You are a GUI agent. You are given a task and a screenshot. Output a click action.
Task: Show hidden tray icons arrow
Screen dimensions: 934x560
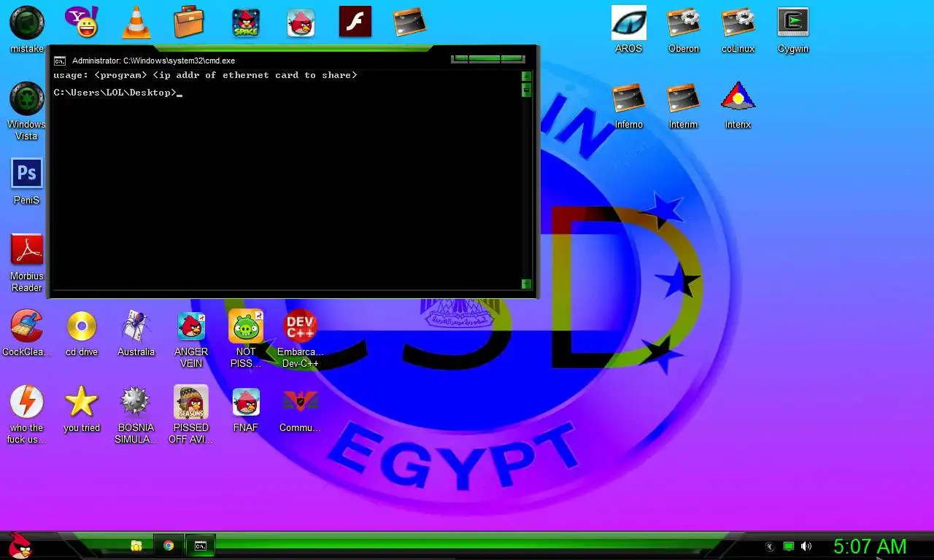(x=769, y=546)
